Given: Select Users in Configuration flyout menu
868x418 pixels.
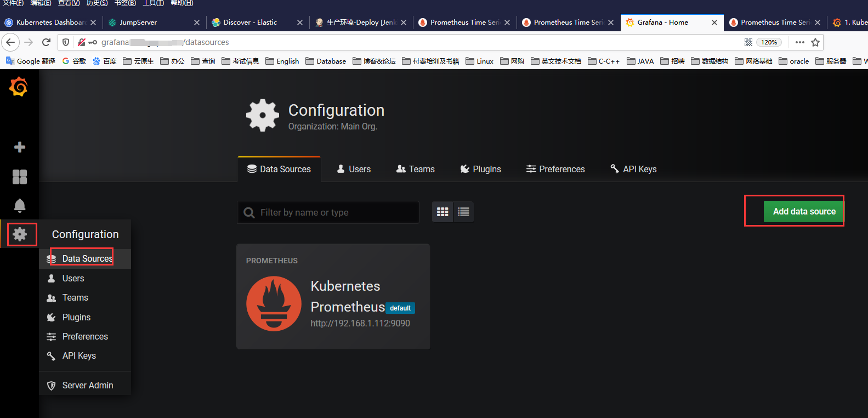Looking at the screenshot, I should point(85,278).
